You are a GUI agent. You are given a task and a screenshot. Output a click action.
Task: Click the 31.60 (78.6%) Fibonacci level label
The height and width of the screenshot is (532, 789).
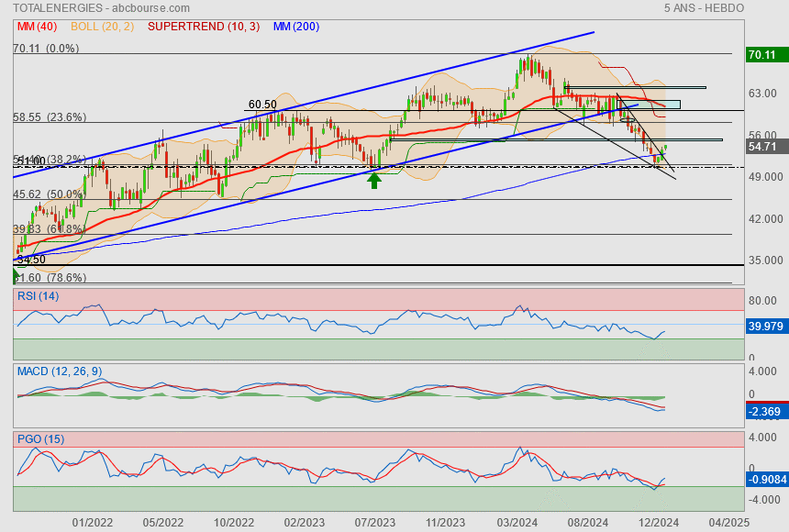tap(50, 277)
